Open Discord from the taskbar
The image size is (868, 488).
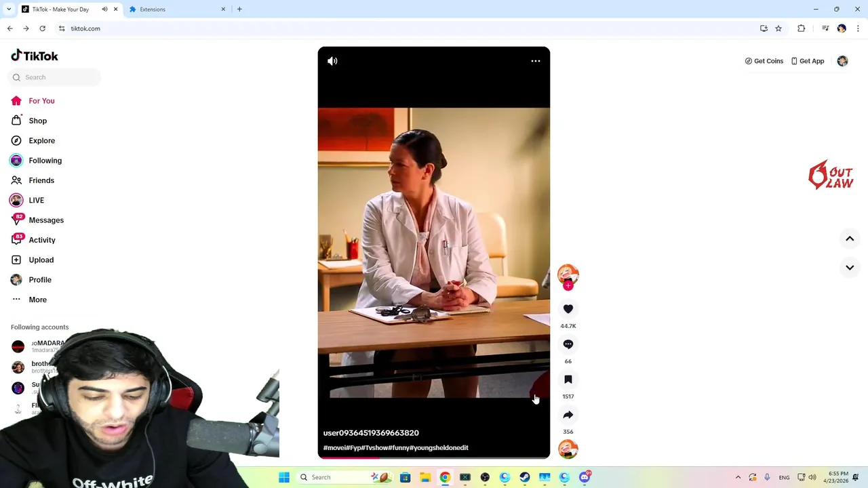pos(585,477)
